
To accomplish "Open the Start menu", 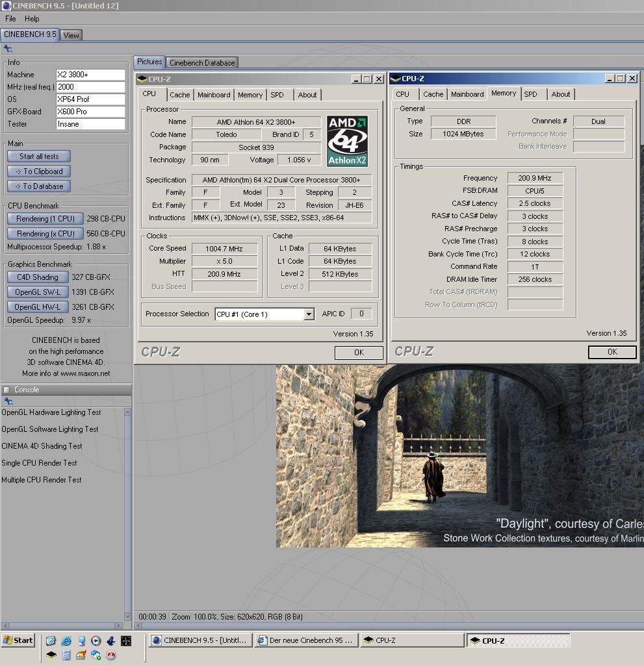I will tap(18, 640).
